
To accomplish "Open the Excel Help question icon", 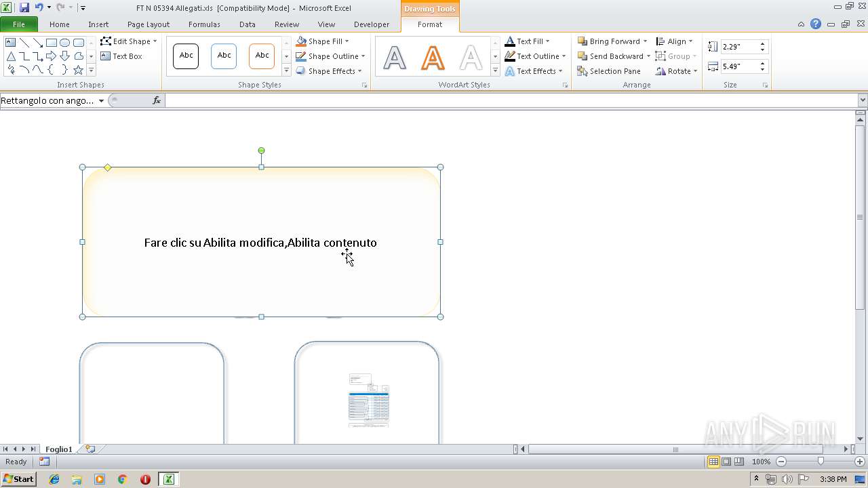I will pos(816,24).
